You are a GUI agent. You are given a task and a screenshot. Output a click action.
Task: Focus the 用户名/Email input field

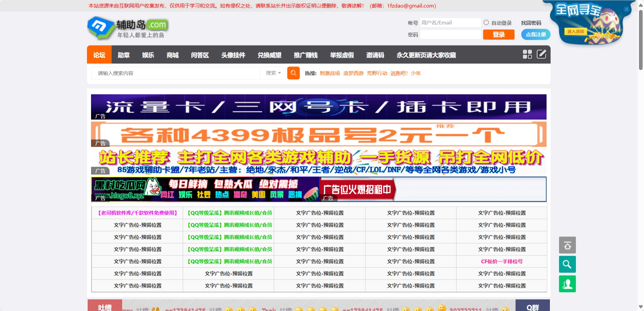point(450,23)
